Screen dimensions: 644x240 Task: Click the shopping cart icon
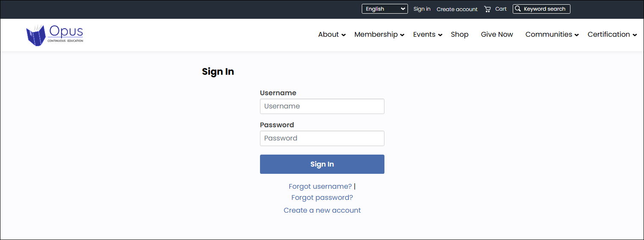[487, 9]
